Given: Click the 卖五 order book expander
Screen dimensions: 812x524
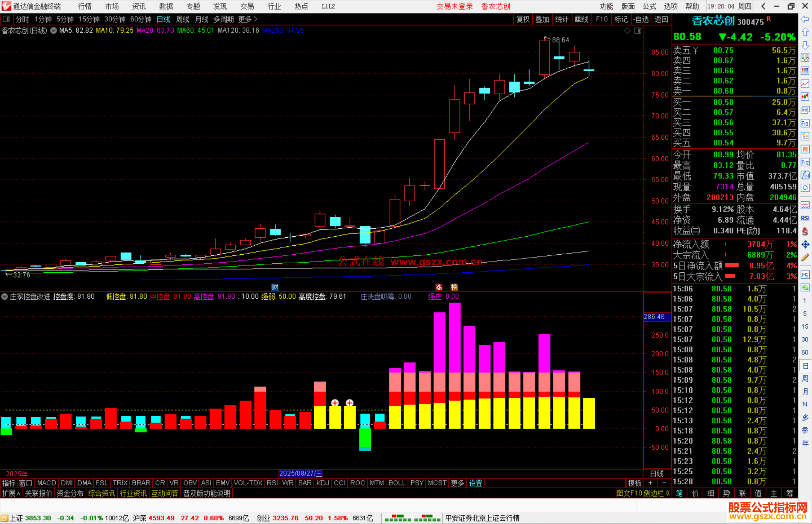Looking at the screenshot, I should tap(695, 50).
